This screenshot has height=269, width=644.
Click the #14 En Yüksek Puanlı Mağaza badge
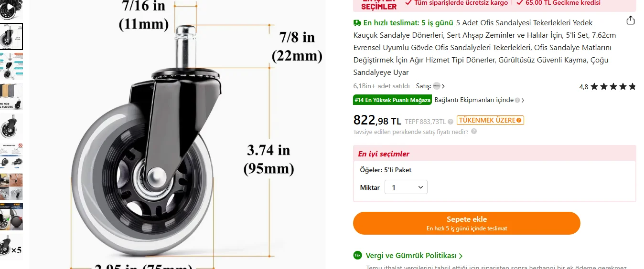(393, 100)
